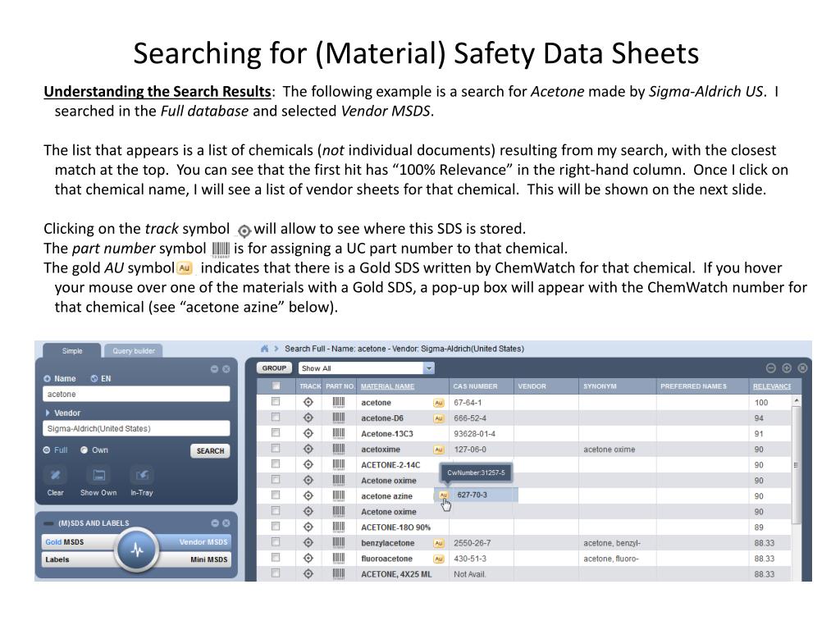Open the acetone material name
840x630 pixels.
pos(376,403)
